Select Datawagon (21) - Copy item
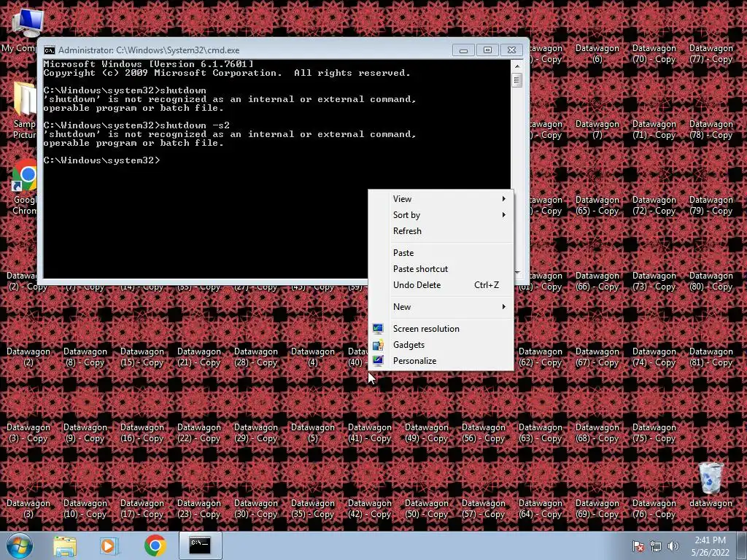This screenshot has width=747, height=560. [198, 357]
